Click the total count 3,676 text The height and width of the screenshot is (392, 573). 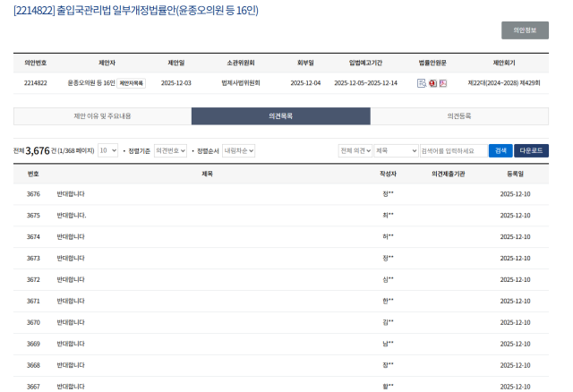pyautogui.click(x=38, y=151)
